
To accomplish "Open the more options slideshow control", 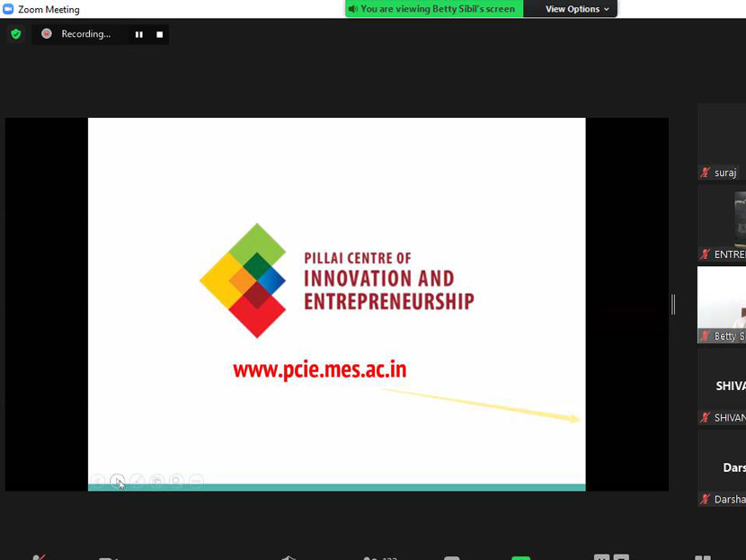I will (196, 481).
